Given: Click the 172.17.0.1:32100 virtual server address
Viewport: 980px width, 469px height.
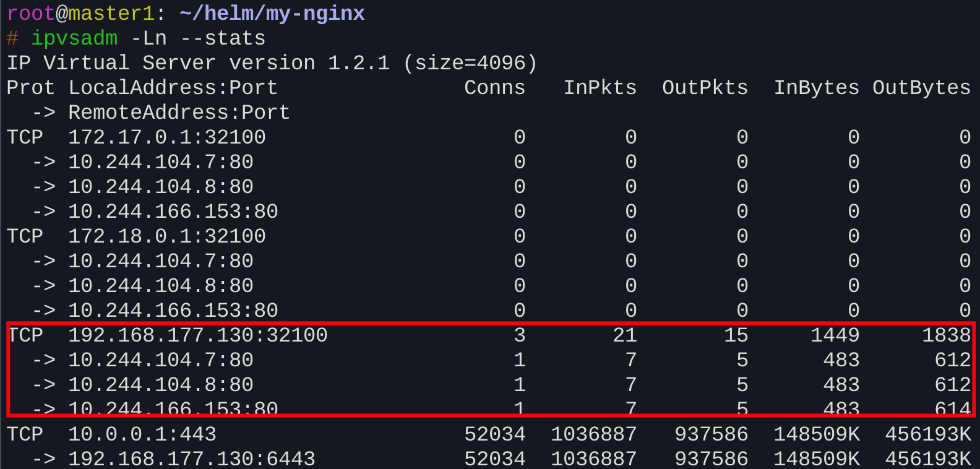Looking at the screenshot, I should pos(166,137).
